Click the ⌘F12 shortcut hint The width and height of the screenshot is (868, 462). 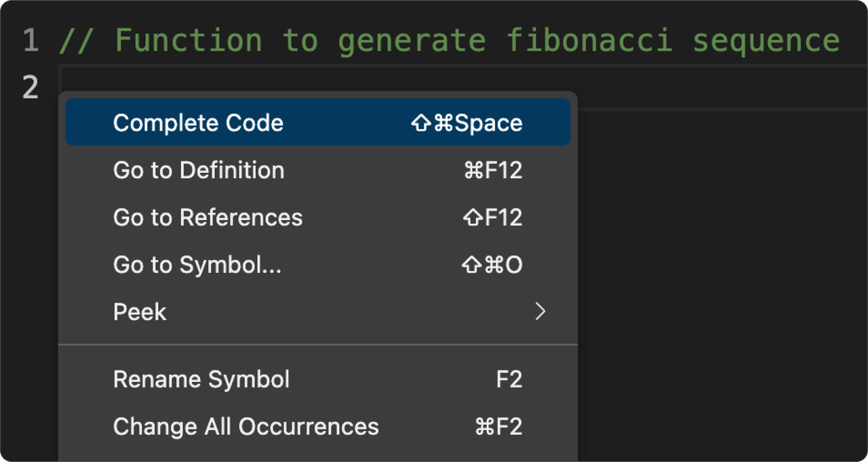(493, 170)
